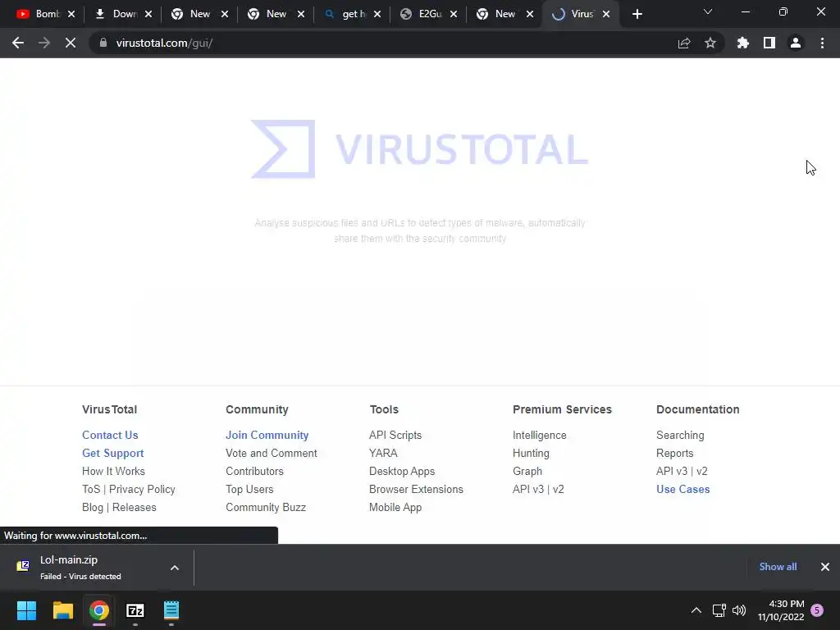This screenshot has width=840, height=630.
Task: Close the Down tab
Action: 148,14
